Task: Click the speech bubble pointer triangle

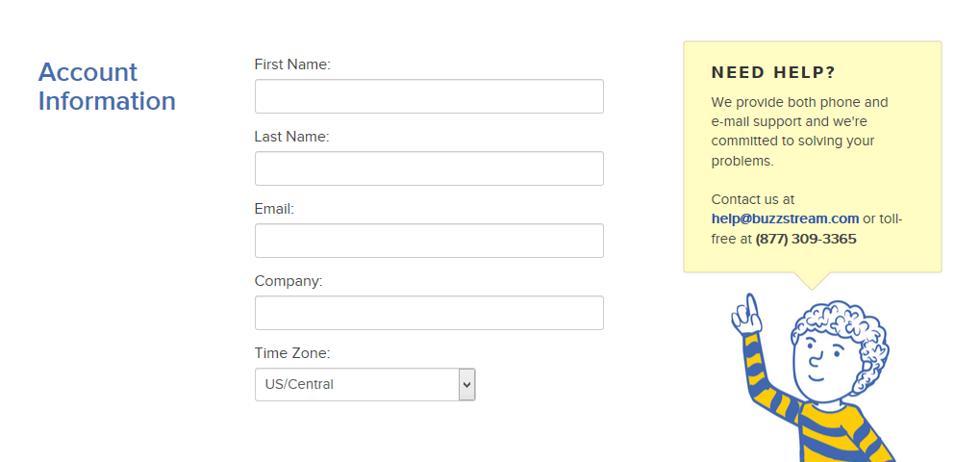Action: click(812, 281)
